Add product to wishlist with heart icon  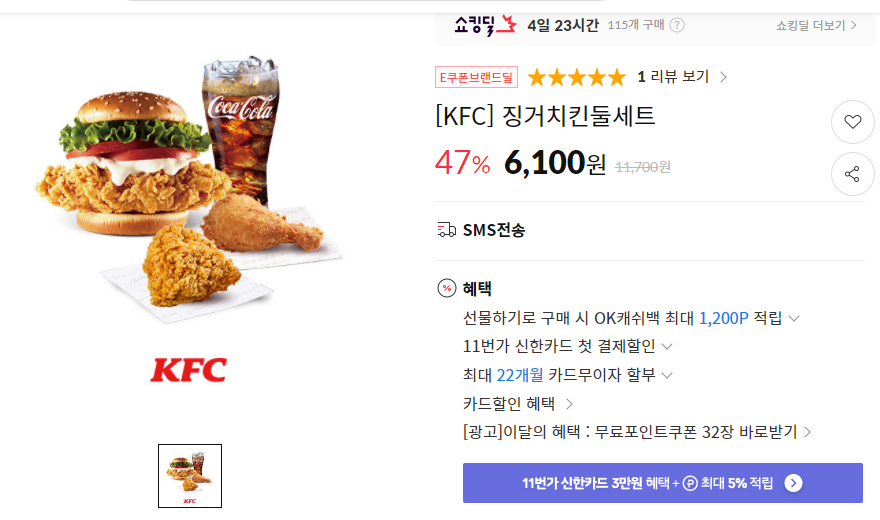click(852, 122)
